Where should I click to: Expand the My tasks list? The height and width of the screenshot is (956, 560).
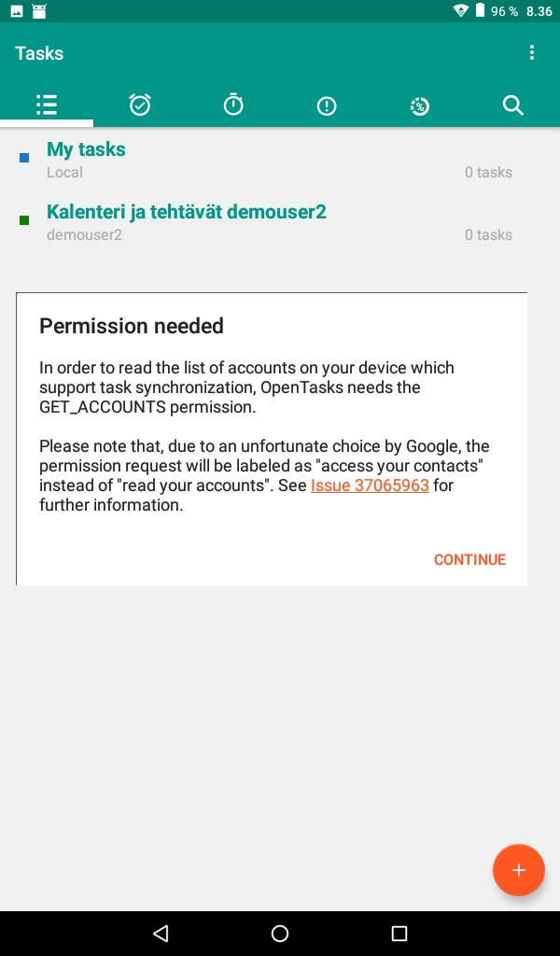(86, 149)
